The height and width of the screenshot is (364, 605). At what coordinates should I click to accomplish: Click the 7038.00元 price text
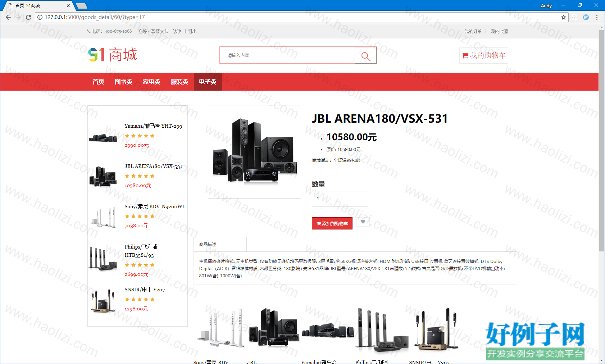click(136, 226)
